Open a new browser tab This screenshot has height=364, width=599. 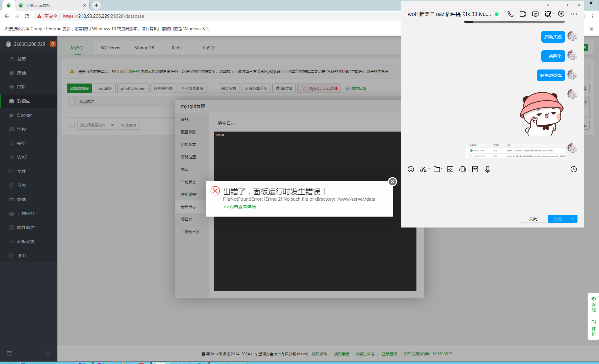pos(96,5)
